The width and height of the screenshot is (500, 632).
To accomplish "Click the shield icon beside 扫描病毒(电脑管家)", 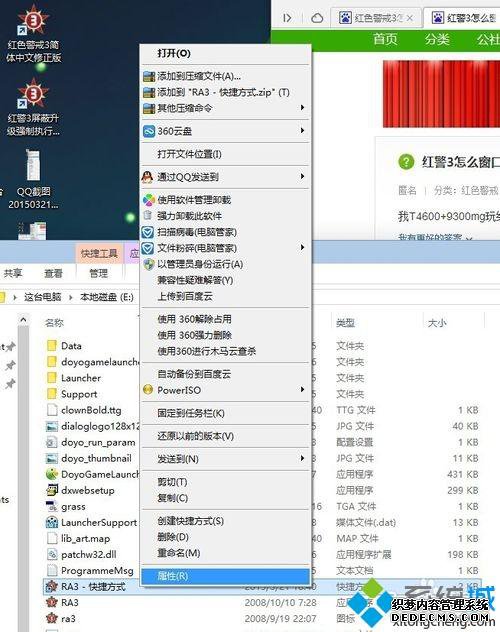I will tap(148, 232).
